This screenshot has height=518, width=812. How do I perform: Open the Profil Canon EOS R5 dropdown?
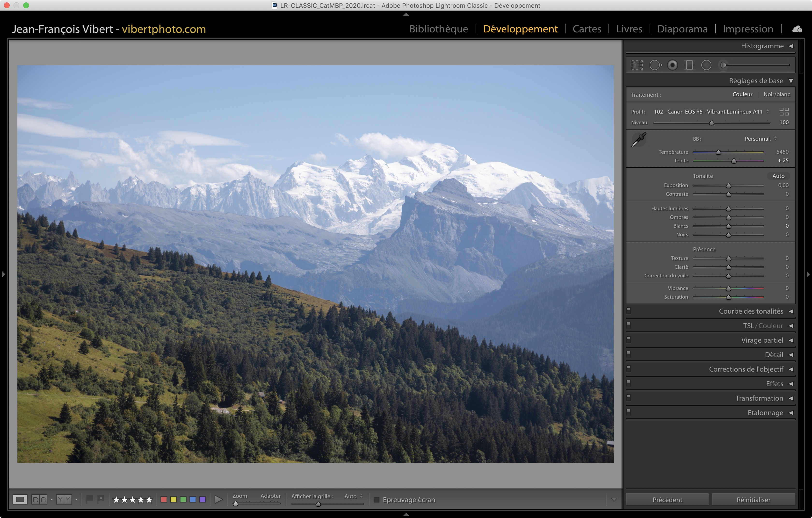[x=711, y=112]
